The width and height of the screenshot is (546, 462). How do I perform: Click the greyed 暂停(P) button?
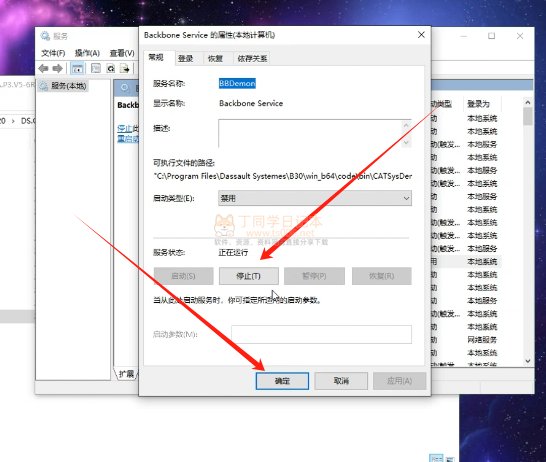314,276
